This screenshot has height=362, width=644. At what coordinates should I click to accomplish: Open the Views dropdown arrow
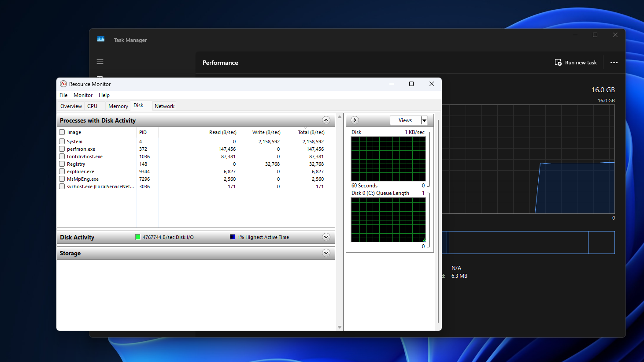(424, 120)
